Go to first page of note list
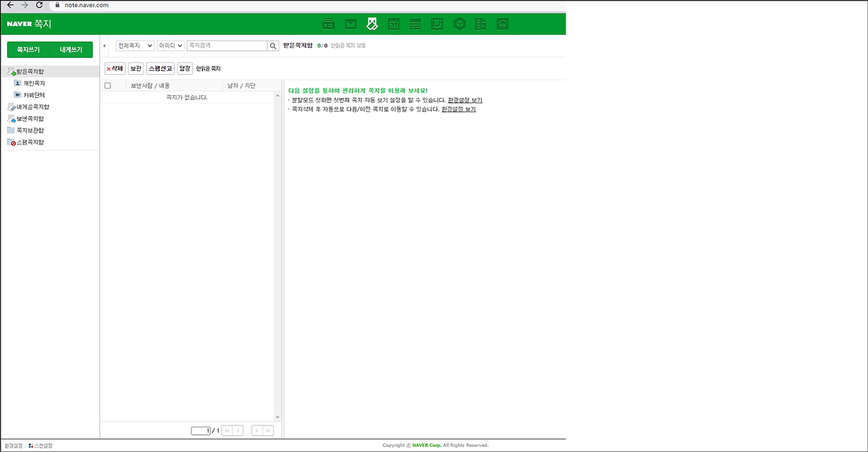Viewport: 868px width, 452px height. pos(226,430)
